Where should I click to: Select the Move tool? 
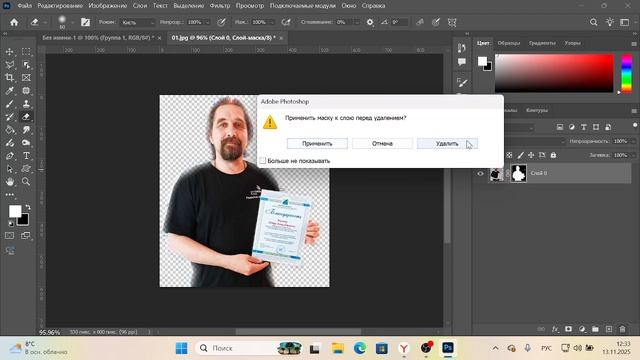click(9, 52)
